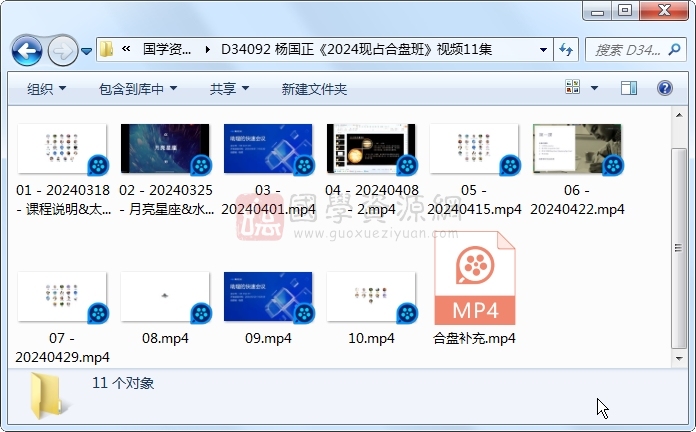Expand hidden parent folders chevron in address bar

coord(126,49)
